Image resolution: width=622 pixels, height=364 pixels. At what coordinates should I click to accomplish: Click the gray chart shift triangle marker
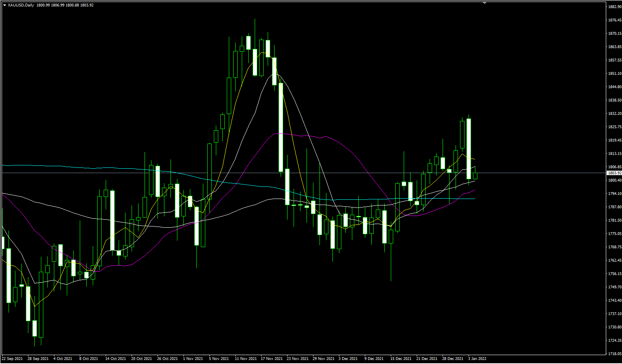point(484,2)
